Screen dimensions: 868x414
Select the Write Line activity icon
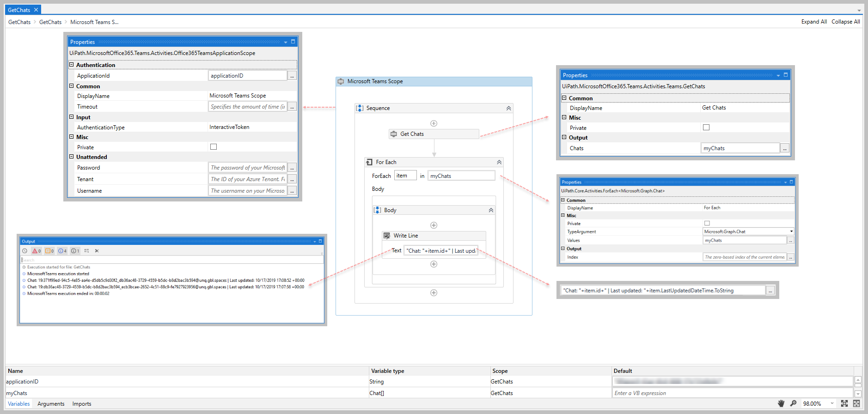pyautogui.click(x=387, y=236)
